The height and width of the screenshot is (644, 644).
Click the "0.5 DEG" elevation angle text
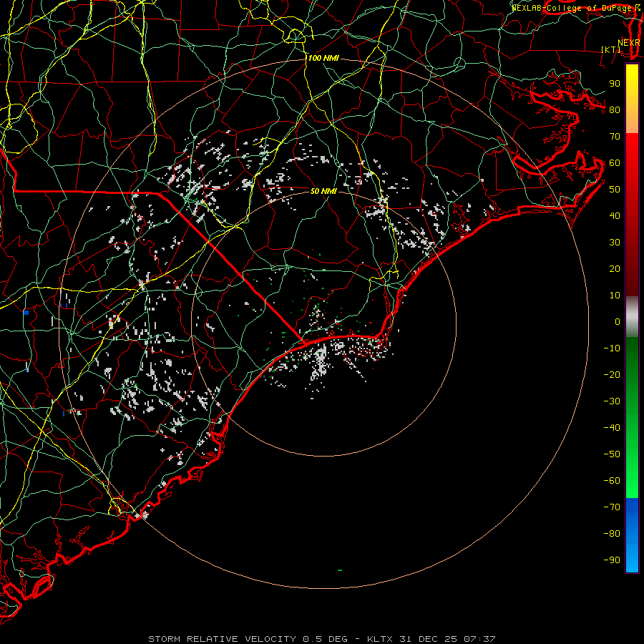coord(326,639)
